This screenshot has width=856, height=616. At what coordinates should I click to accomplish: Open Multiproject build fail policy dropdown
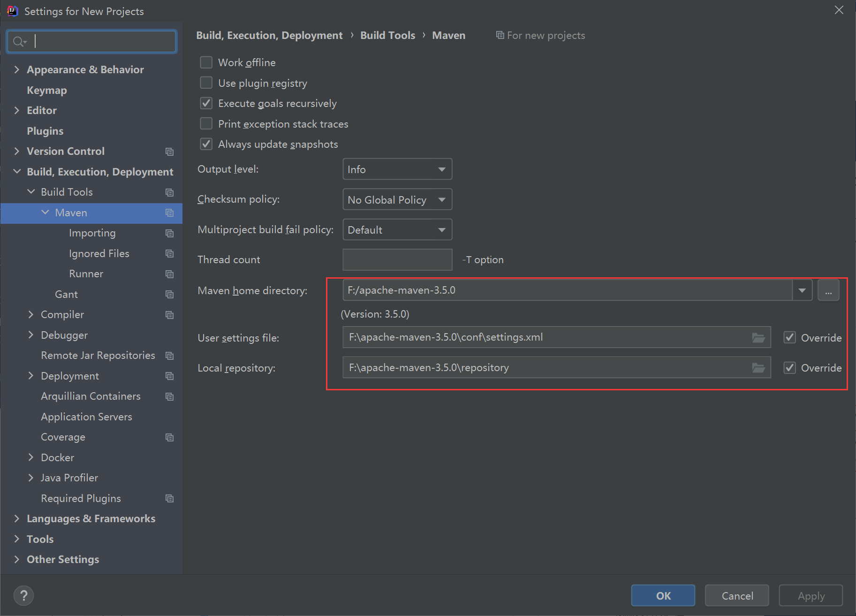tap(397, 230)
